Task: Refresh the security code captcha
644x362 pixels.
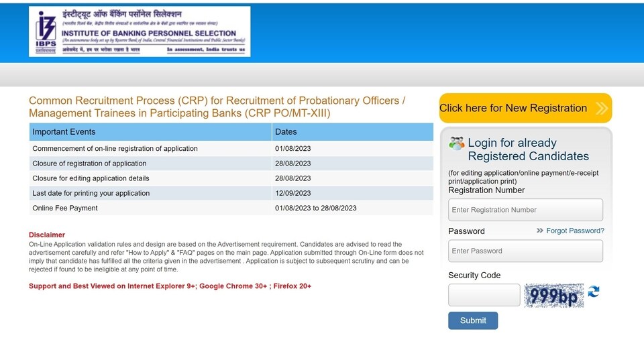Action: [594, 292]
